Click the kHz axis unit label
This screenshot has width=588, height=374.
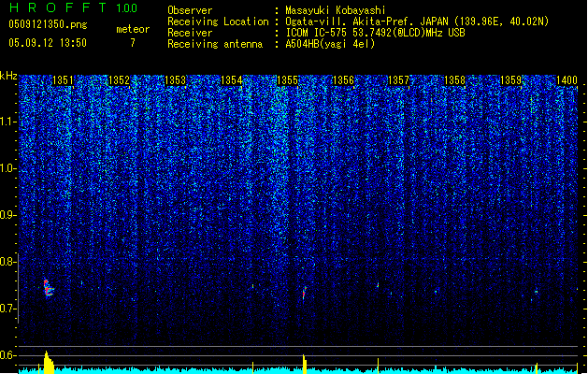(8, 76)
